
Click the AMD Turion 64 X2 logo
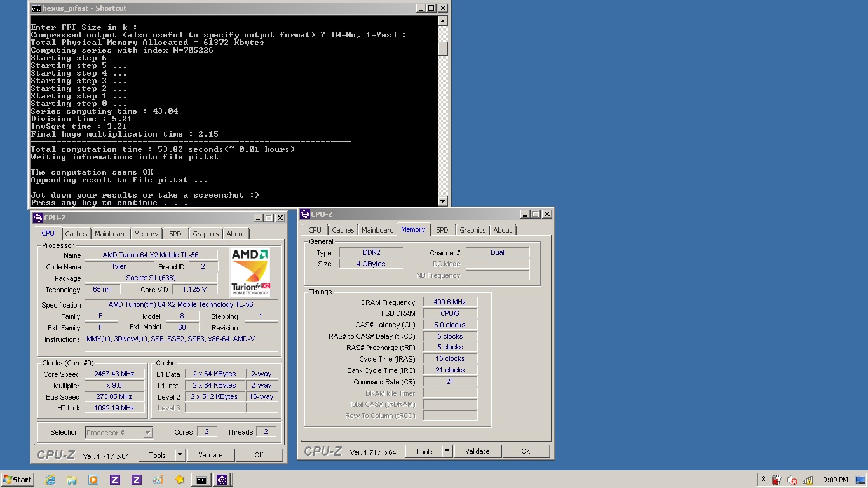(x=250, y=272)
